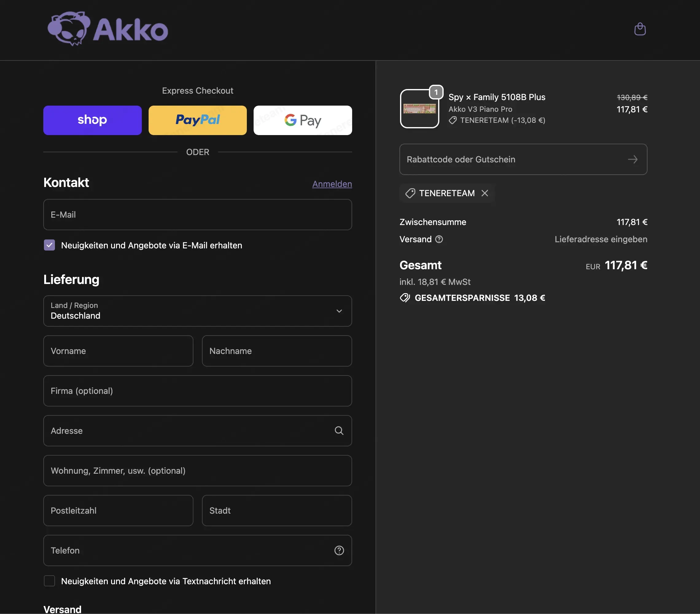Click the product quantity badge 1
This screenshot has width=700, height=614.
click(x=436, y=92)
